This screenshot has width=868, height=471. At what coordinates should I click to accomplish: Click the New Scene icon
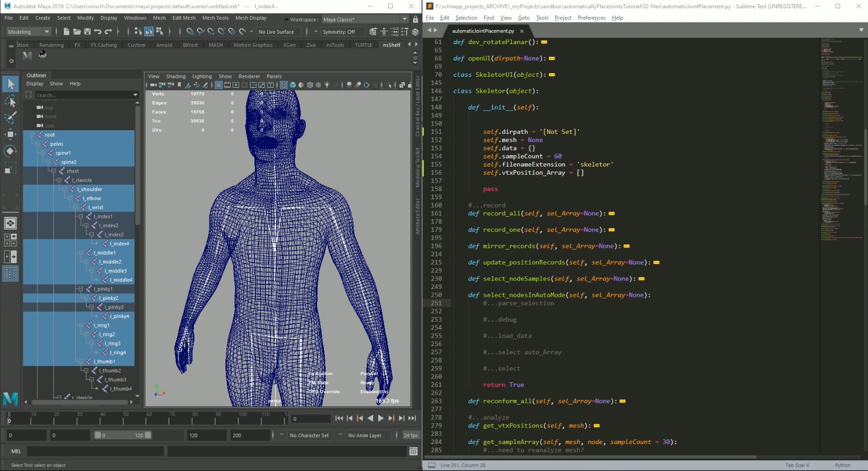point(66,32)
